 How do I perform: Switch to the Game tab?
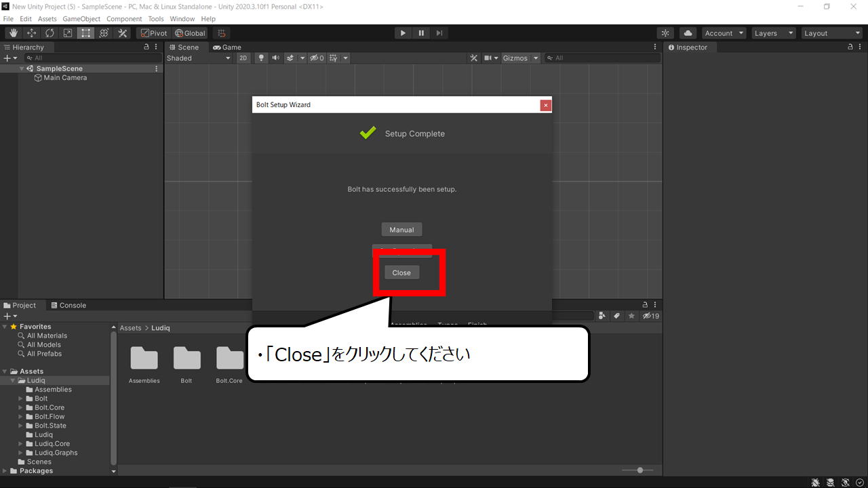pos(226,47)
